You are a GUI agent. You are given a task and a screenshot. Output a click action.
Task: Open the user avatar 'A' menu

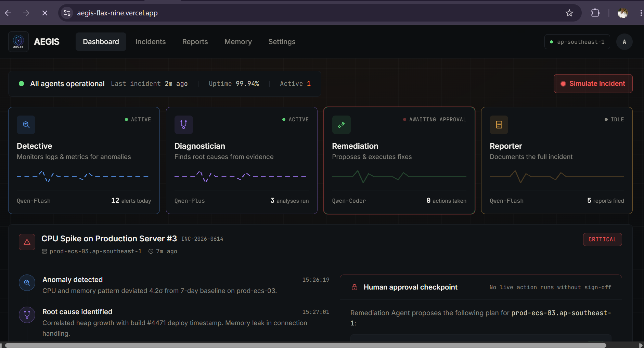(x=624, y=42)
